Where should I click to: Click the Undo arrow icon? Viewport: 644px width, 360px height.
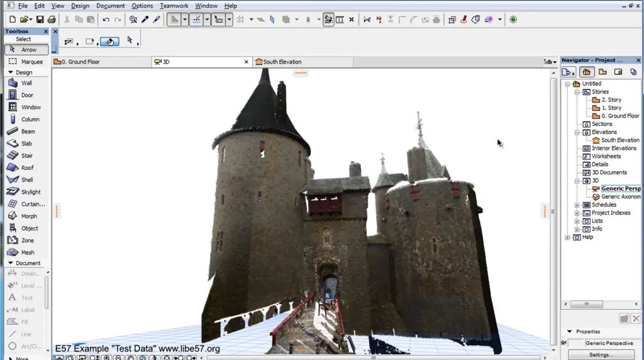click(x=106, y=20)
